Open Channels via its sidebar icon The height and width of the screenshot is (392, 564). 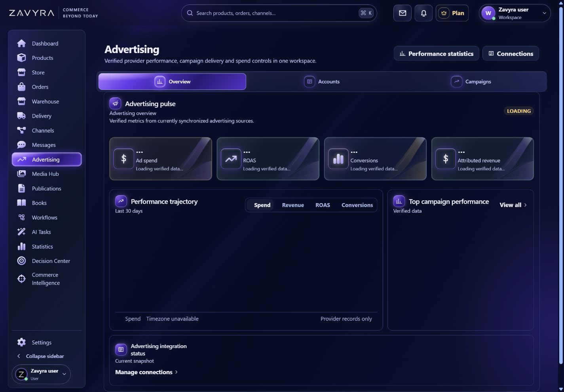22,130
